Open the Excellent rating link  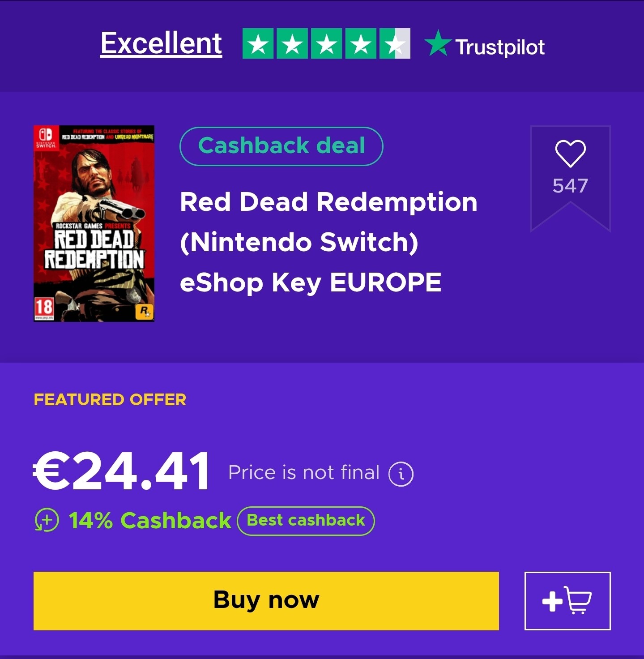[161, 43]
